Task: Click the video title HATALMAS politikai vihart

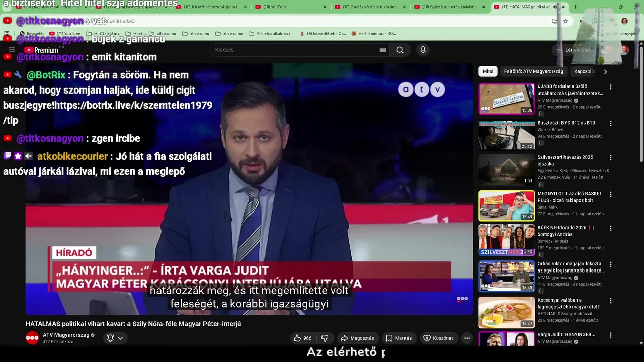Action: tap(133, 324)
